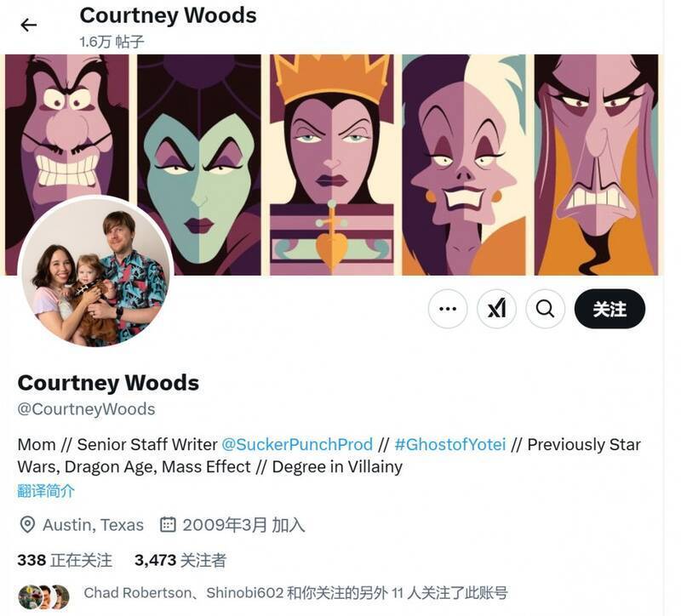Screen dimensions: 681x616
Task: Click the back arrow icon
Action: click(x=29, y=25)
